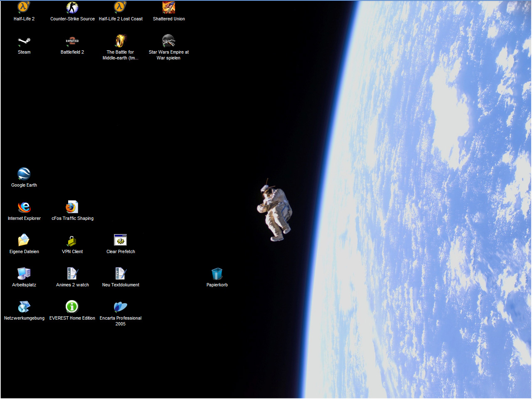Screen dimensions: 532x399
Task: Select the Neu Textdokument file icon
Action: pyautogui.click(x=121, y=273)
